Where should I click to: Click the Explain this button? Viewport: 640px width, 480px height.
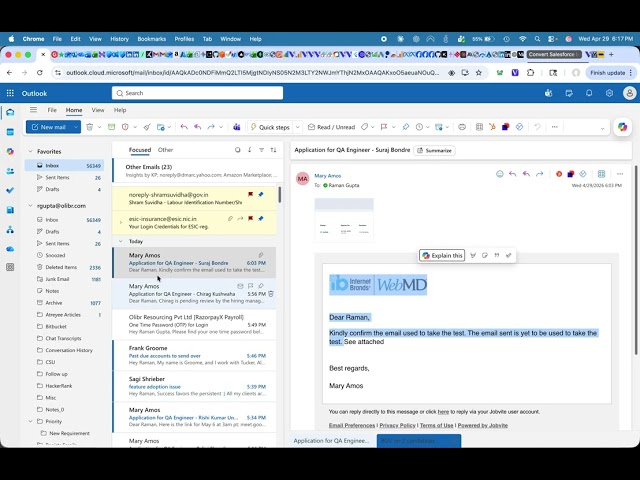(x=442, y=256)
